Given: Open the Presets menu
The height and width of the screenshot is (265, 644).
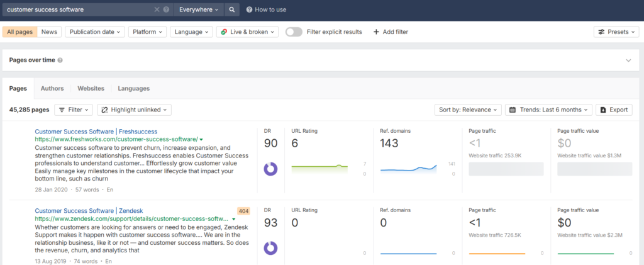Looking at the screenshot, I should click(x=616, y=31).
